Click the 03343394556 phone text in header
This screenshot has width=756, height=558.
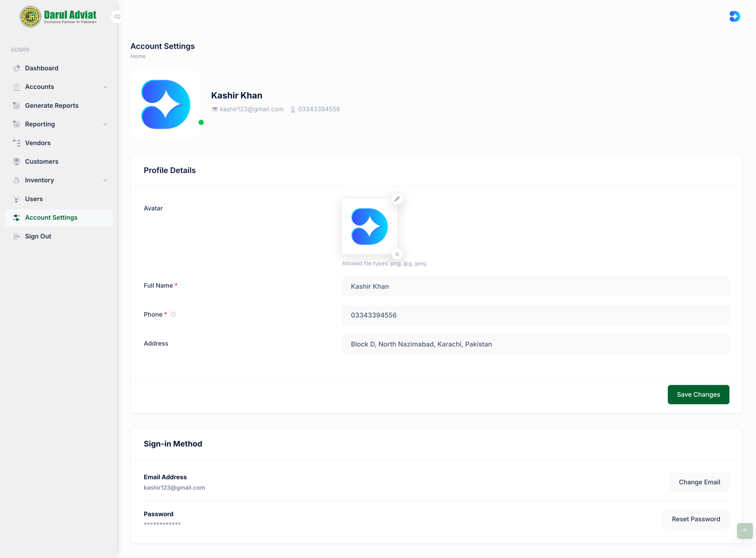point(319,109)
